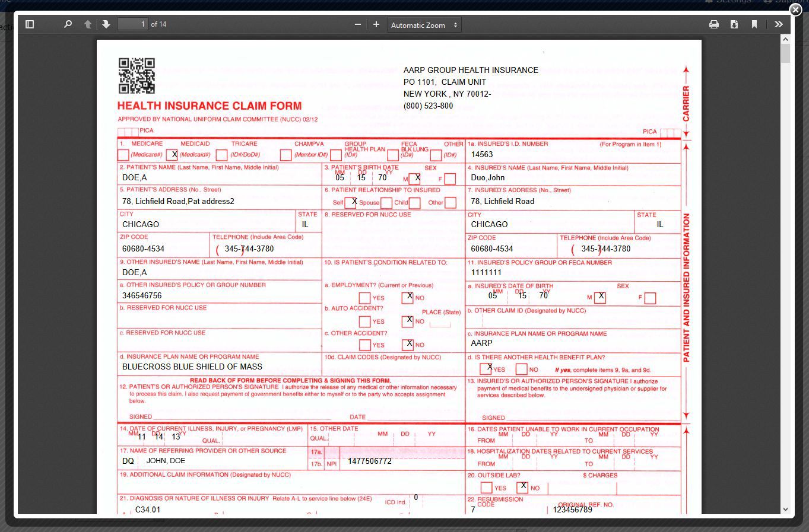Open the Automatic Zoom dropdown
The width and height of the screenshot is (809, 532).
point(424,25)
